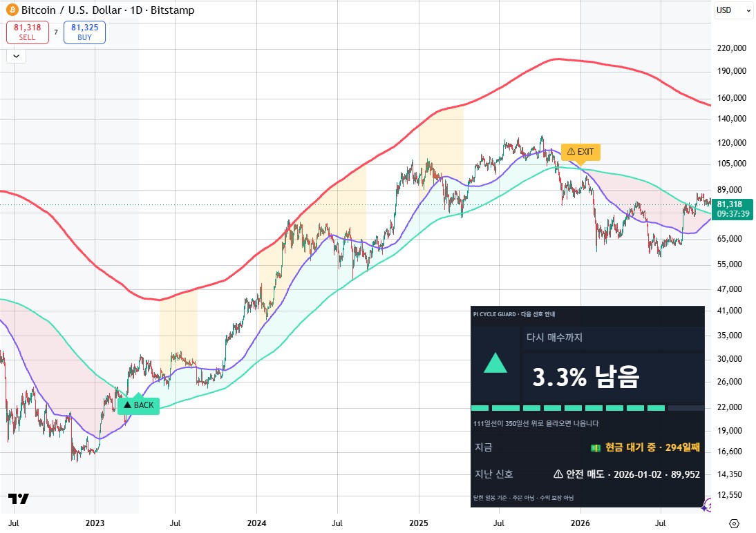Image resolution: width=756 pixels, height=533 pixels.
Task: Click the segmented green progress bar
Action: click(x=587, y=408)
